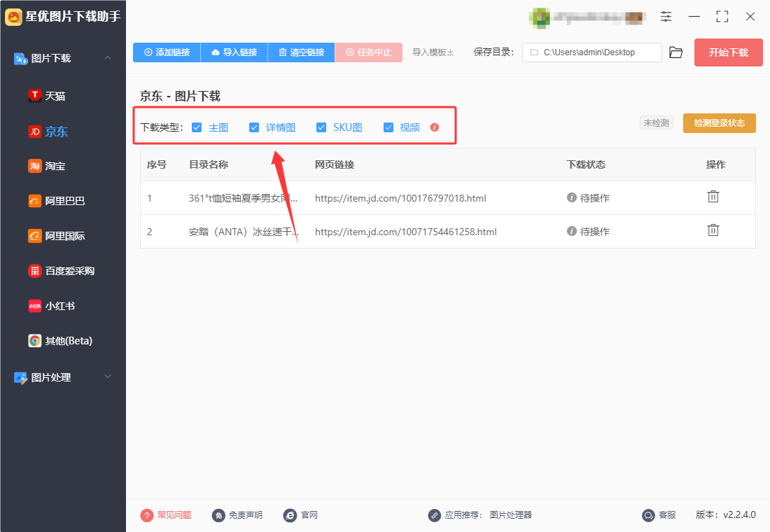Open the 免责声明 link

point(237,514)
